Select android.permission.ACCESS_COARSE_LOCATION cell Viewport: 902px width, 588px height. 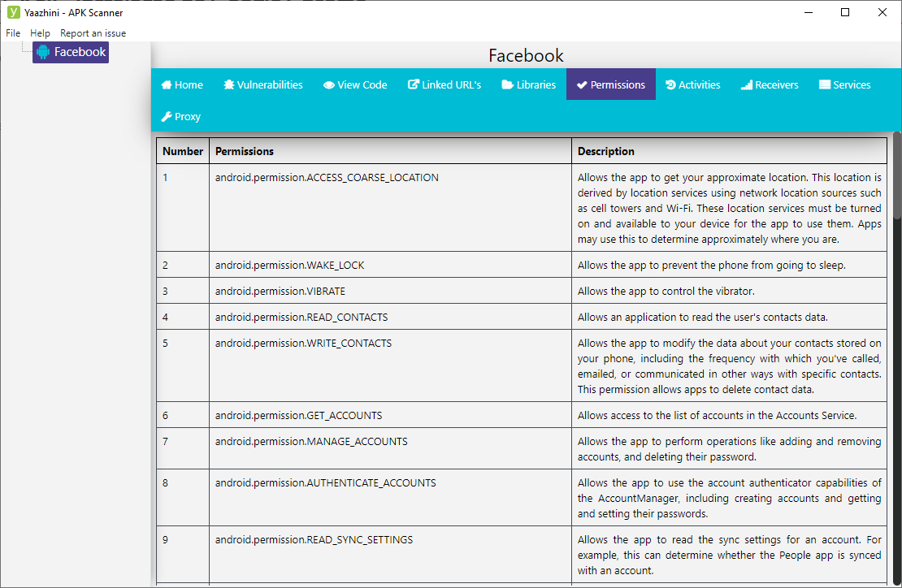pos(391,207)
